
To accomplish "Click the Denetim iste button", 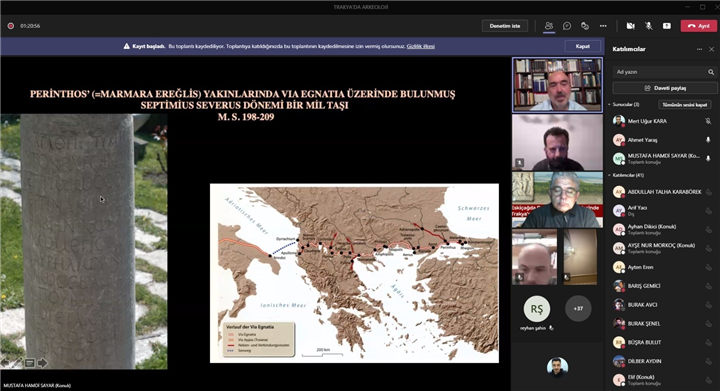I will coord(505,26).
